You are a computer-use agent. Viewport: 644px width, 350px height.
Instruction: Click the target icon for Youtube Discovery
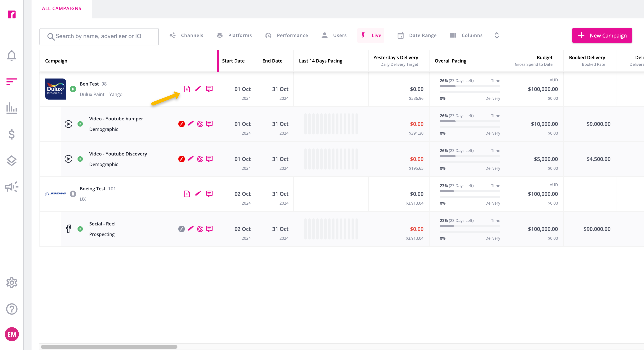tap(200, 159)
